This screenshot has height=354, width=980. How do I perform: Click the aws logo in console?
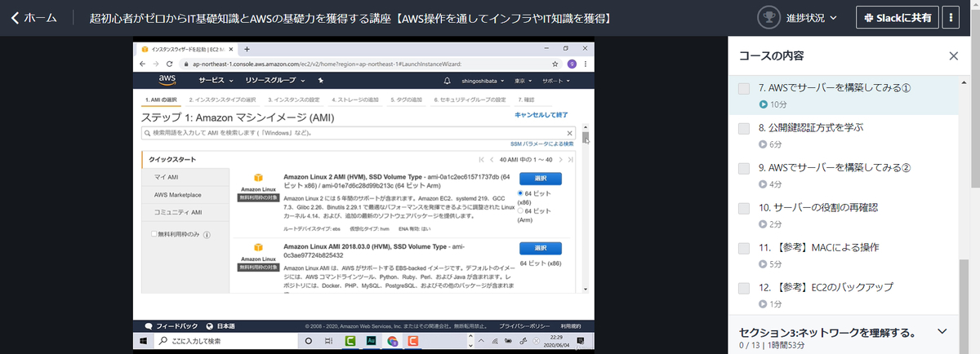167,81
